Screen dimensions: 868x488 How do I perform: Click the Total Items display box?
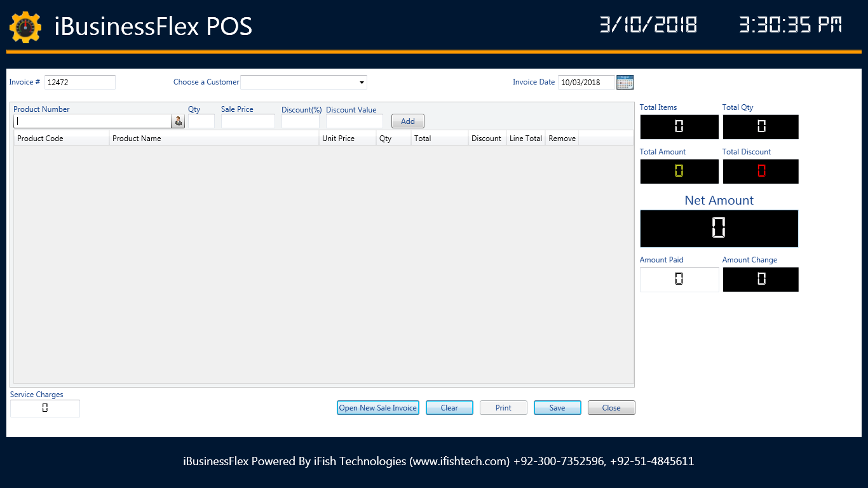tap(679, 127)
